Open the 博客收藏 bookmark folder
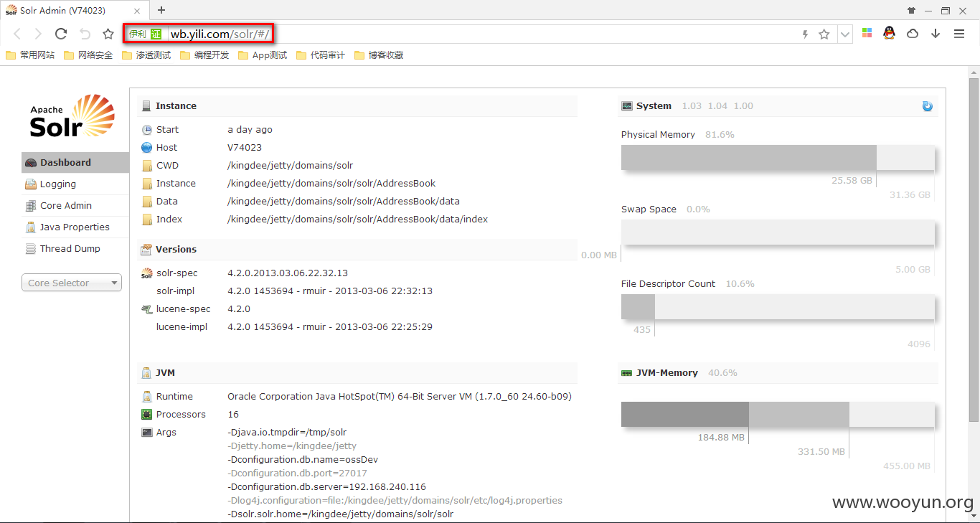Image resolution: width=980 pixels, height=523 pixels. pos(379,55)
